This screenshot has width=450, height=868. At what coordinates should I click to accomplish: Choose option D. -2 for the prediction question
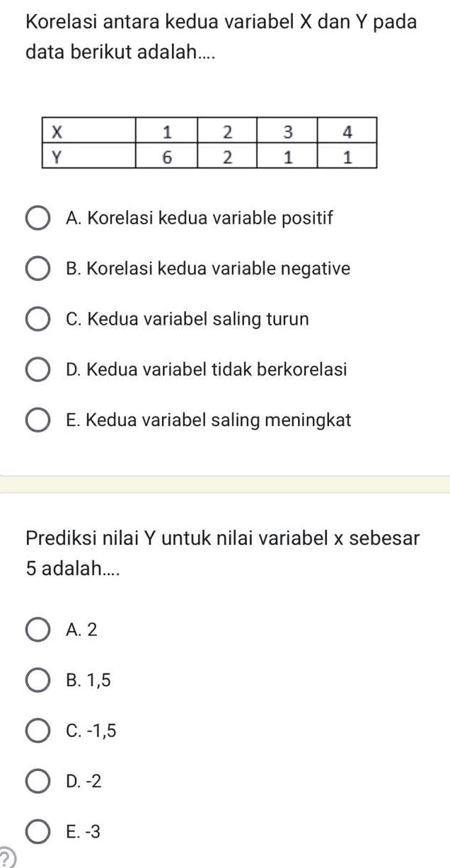pyautogui.click(x=38, y=780)
